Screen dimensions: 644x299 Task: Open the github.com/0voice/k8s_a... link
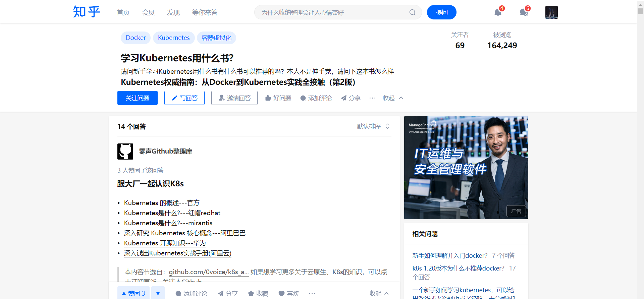209,272
